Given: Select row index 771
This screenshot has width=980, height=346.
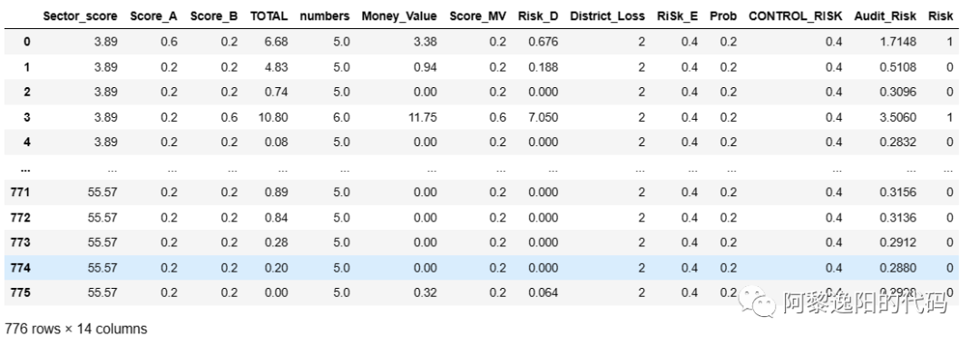Looking at the screenshot, I should (x=21, y=193).
